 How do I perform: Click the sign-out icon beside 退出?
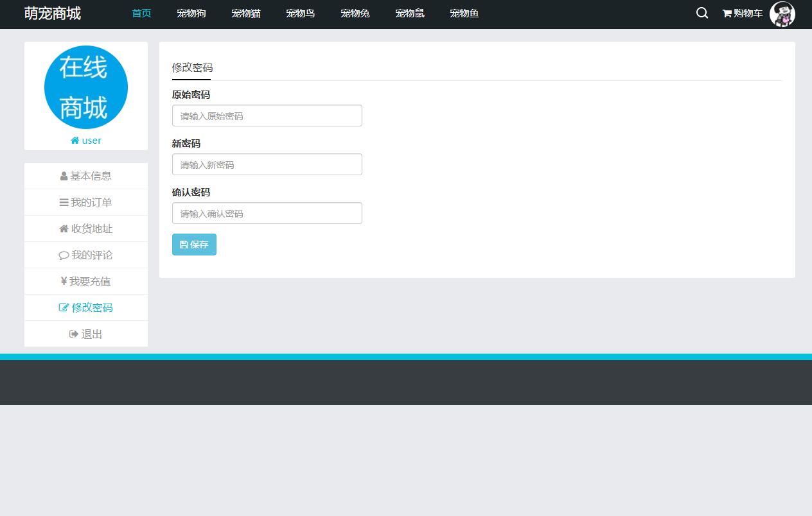coord(74,334)
